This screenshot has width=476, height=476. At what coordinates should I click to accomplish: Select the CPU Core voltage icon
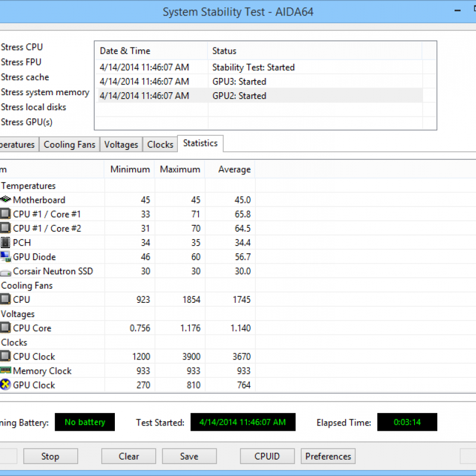pos(5,328)
